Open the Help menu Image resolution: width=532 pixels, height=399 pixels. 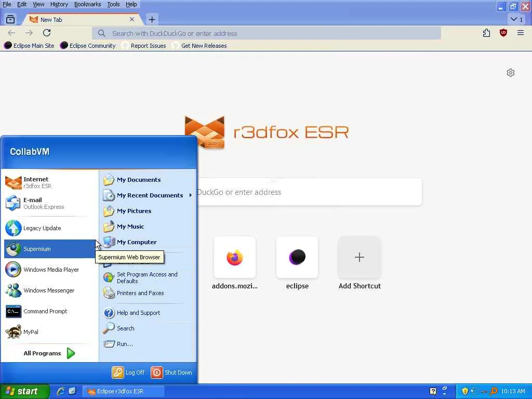(131, 4)
